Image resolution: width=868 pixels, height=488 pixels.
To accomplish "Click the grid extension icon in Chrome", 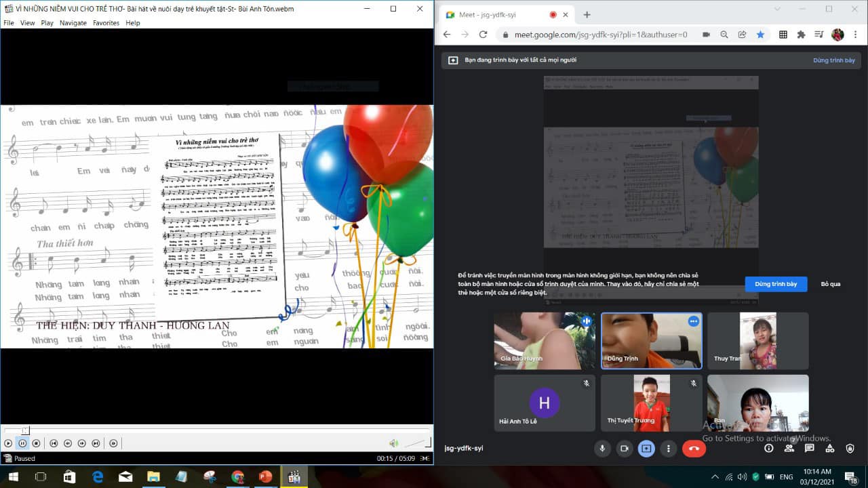I will click(x=783, y=35).
